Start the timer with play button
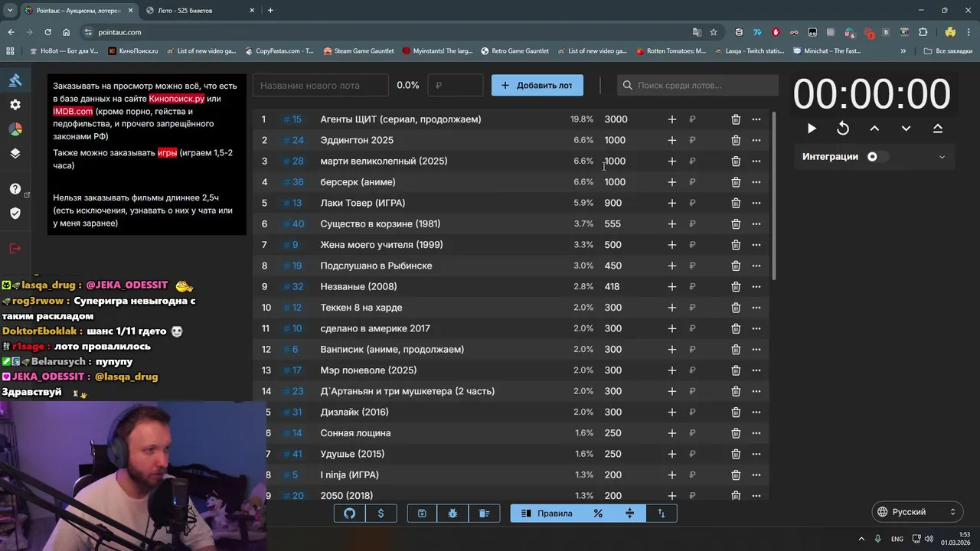 812,129
